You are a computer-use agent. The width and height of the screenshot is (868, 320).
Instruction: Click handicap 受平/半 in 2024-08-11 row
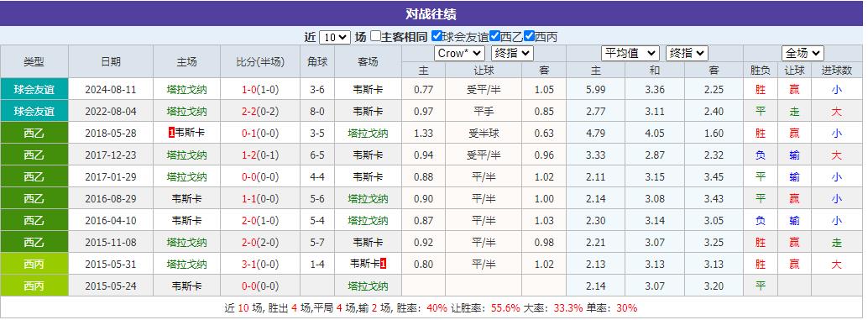pos(484,89)
